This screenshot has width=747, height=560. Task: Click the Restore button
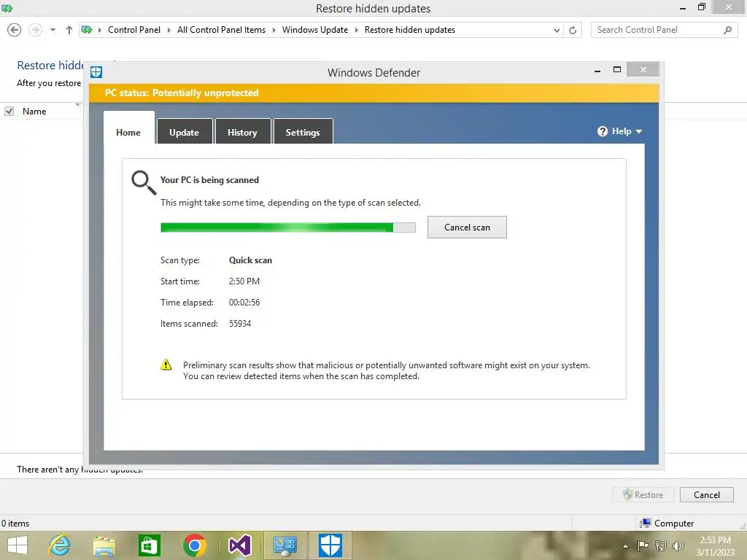point(643,495)
